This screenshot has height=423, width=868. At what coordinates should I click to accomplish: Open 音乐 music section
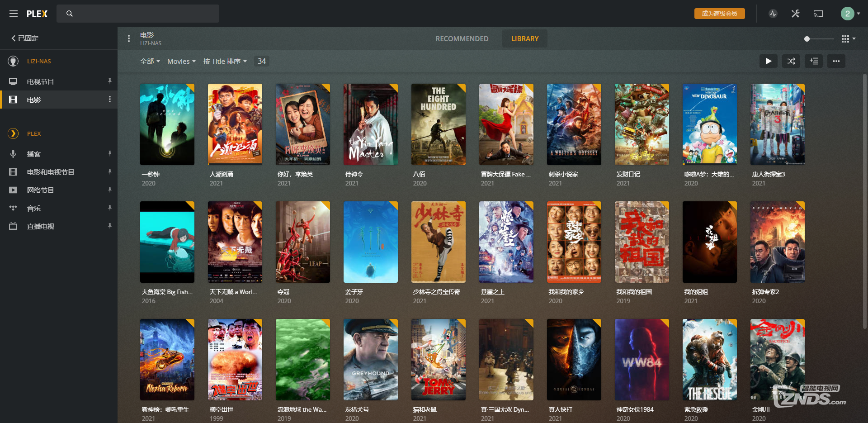click(x=34, y=208)
